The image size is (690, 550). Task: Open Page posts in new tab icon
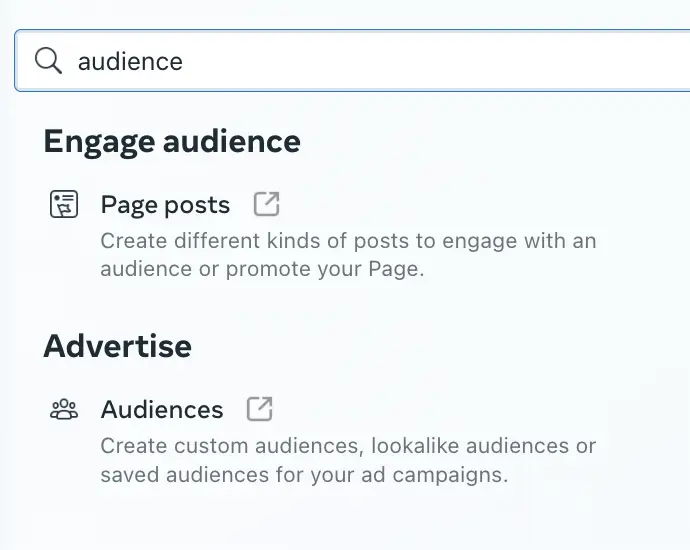[x=267, y=204]
